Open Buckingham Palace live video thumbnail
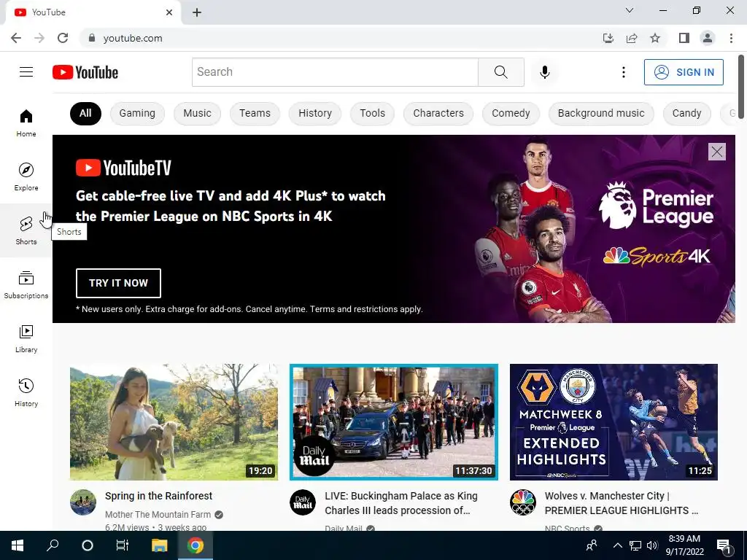The image size is (747, 560). (x=394, y=422)
